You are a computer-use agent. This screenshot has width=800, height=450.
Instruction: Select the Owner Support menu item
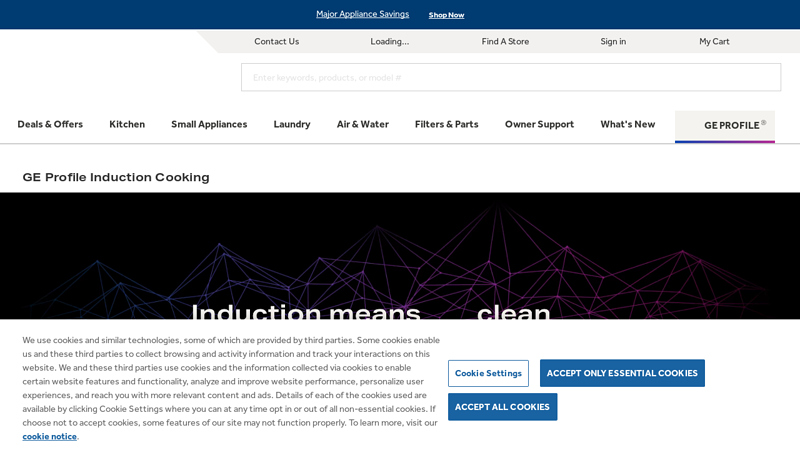point(539,124)
